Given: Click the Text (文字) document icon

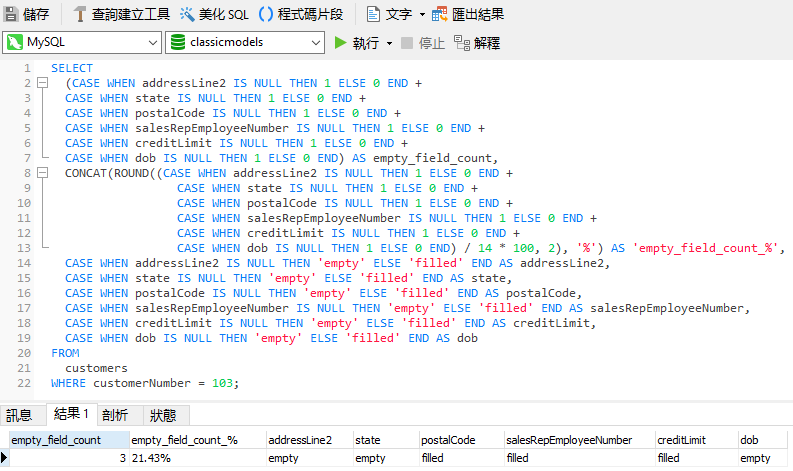Looking at the screenshot, I should click(373, 14).
